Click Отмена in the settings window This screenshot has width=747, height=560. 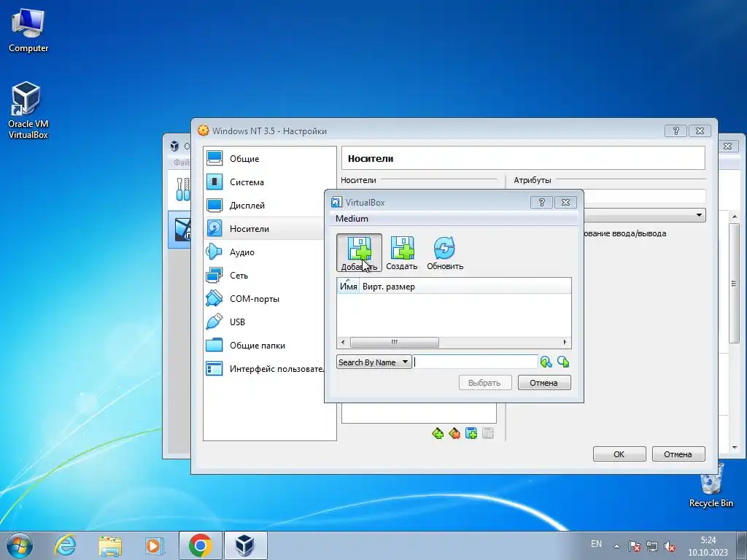tap(678, 454)
